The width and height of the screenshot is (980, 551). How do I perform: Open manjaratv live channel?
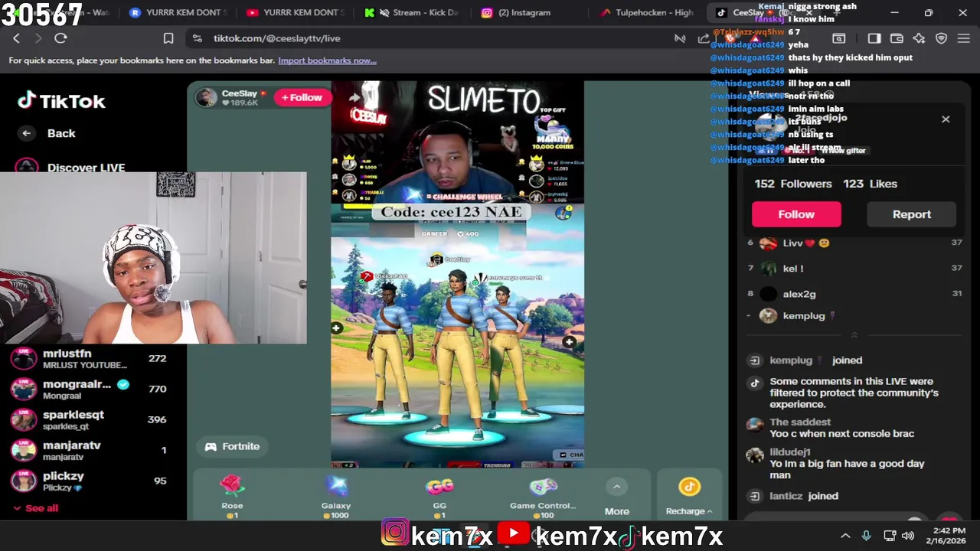(92, 450)
